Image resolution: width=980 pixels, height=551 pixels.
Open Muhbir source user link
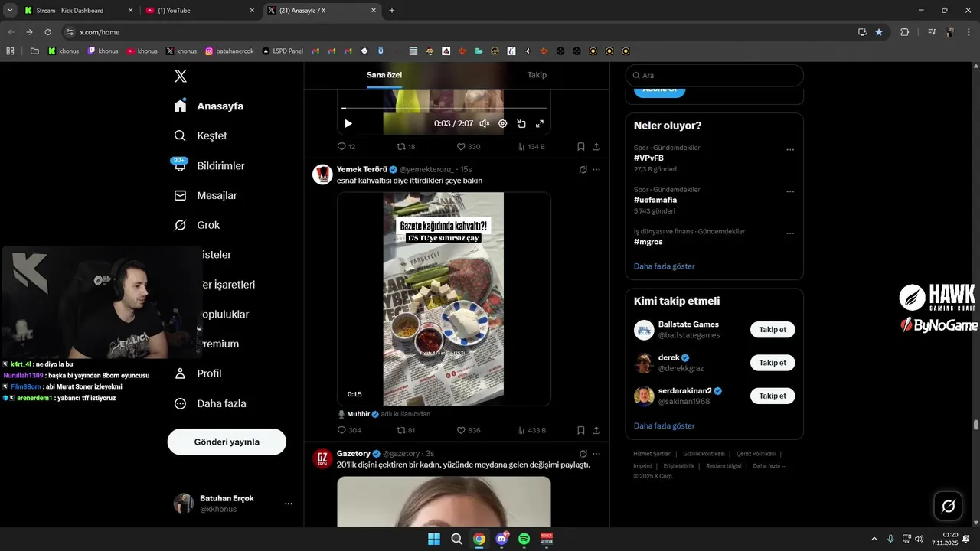tap(358, 414)
